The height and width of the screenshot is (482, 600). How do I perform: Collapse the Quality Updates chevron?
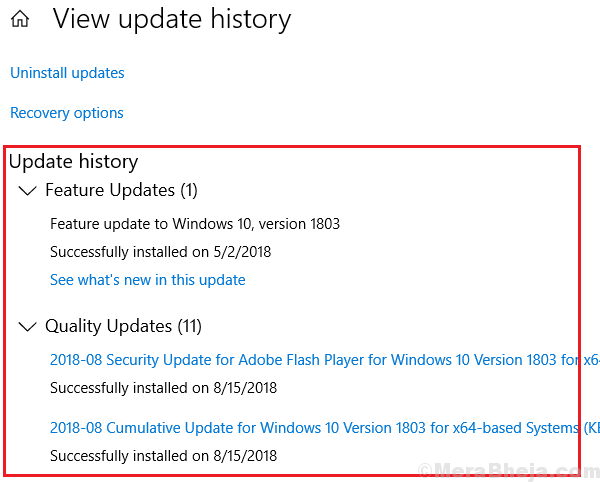pos(28,326)
